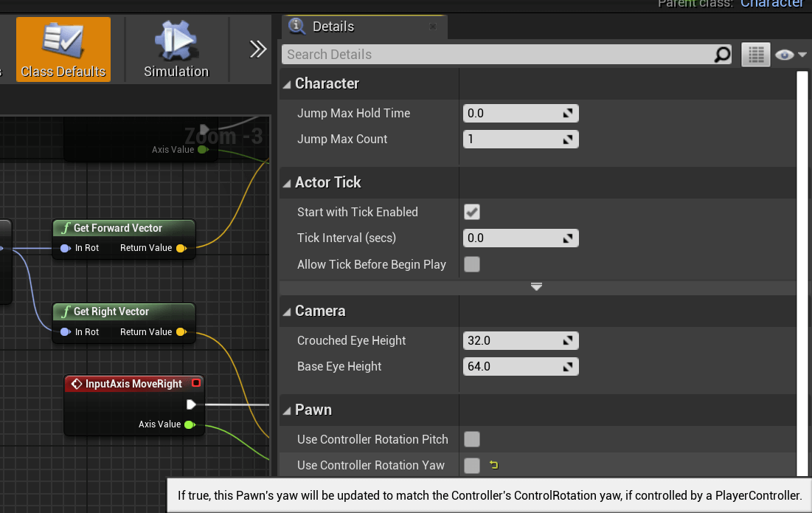The height and width of the screenshot is (513, 812).
Task: Click the Crouched Eye Height spinner arrow
Action: pyautogui.click(x=568, y=341)
